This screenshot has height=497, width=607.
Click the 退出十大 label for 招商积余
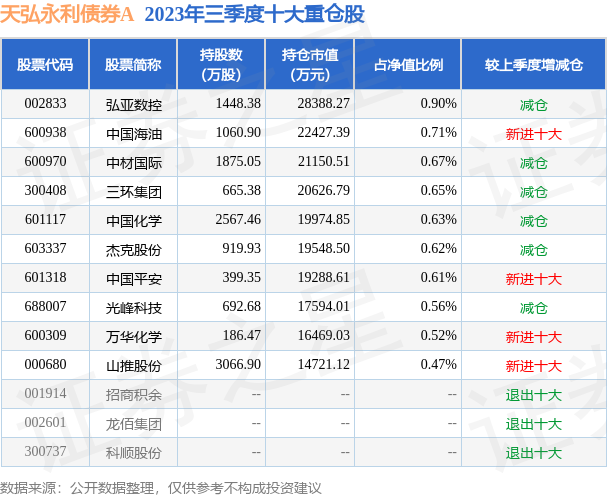[x=533, y=395]
